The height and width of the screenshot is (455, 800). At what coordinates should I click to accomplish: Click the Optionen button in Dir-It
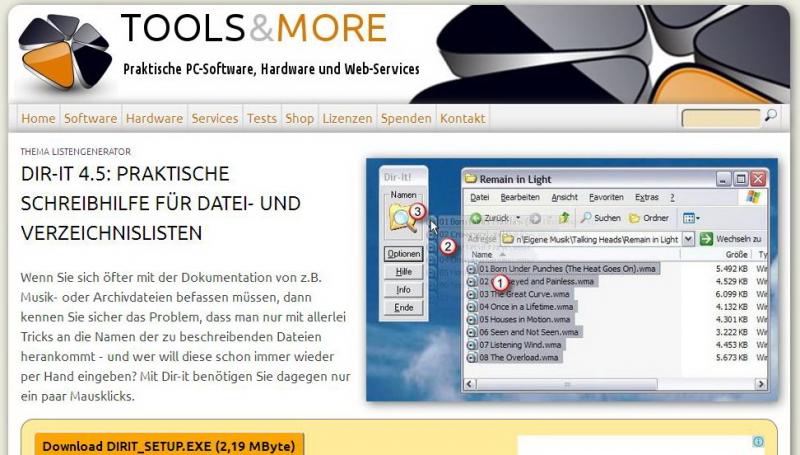404,254
